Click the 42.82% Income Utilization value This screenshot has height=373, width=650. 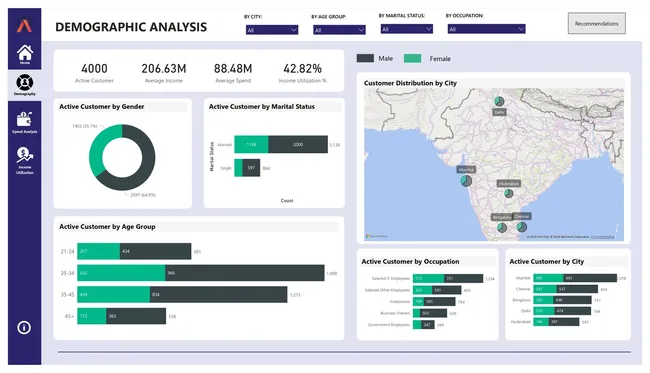[x=303, y=68]
